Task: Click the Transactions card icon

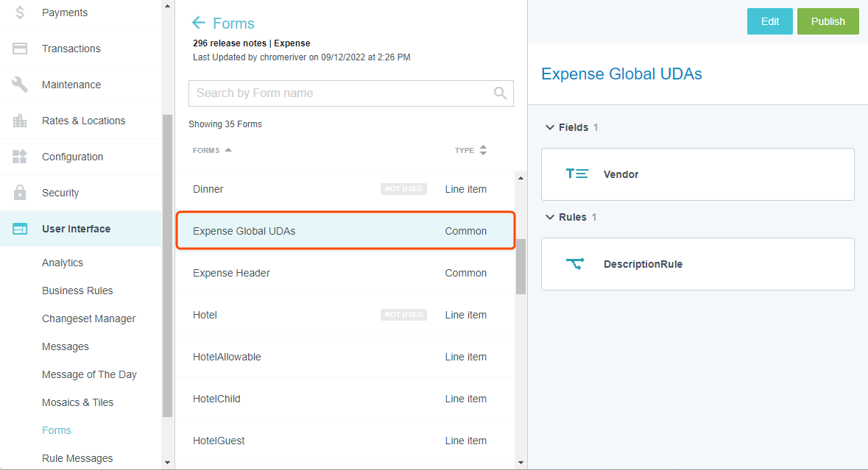Action: [20, 49]
